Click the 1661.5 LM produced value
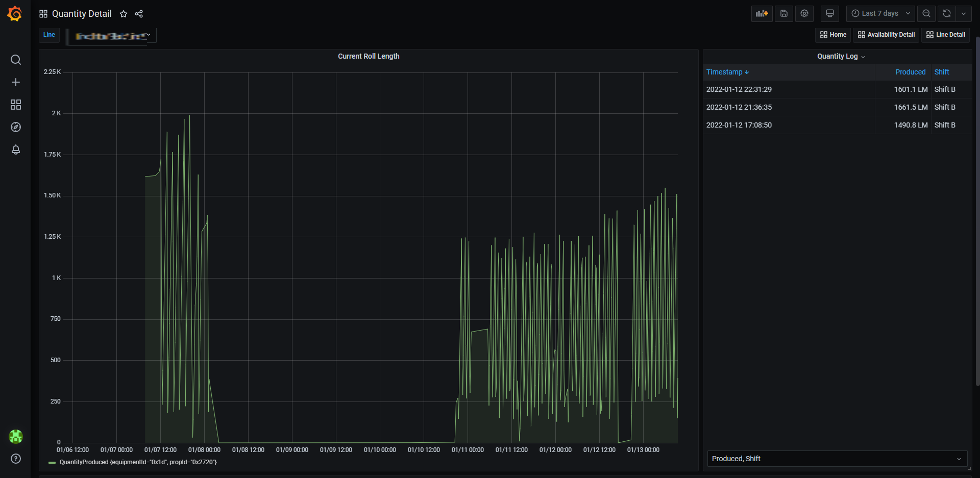980x478 pixels. point(911,107)
